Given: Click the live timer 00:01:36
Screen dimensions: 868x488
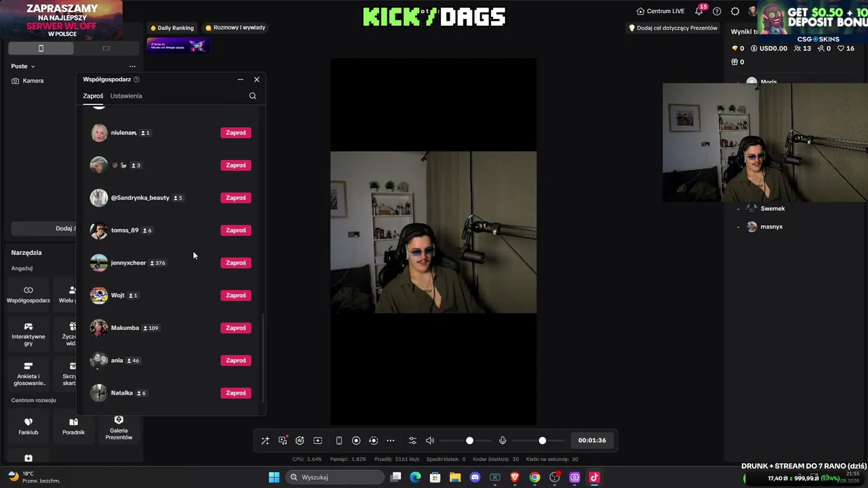Looking at the screenshot, I should pyautogui.click(x=592, y=441).
